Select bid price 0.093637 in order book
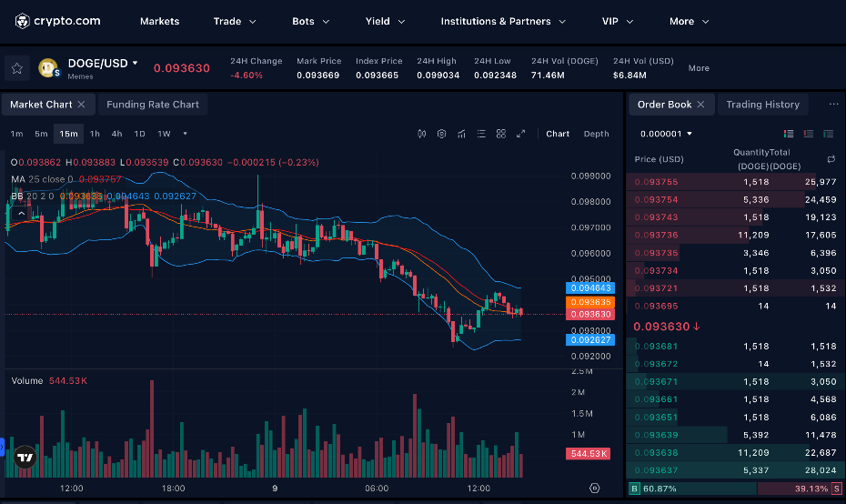Screen dimensions: 846x504 (656, 470)
